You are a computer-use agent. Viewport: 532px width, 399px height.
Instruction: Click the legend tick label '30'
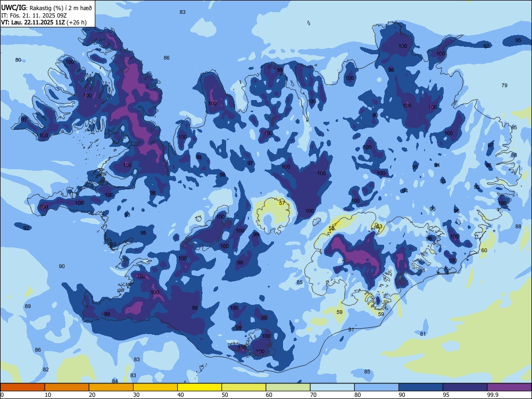point(136,395)
